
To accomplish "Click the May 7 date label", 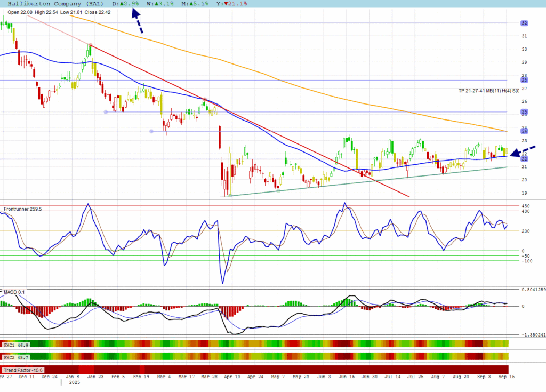I will pos(278,377).
